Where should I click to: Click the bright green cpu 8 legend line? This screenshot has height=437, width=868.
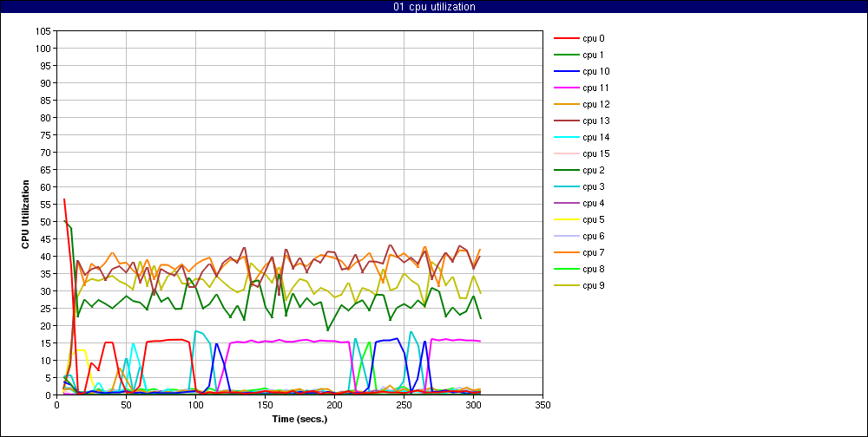566,269
